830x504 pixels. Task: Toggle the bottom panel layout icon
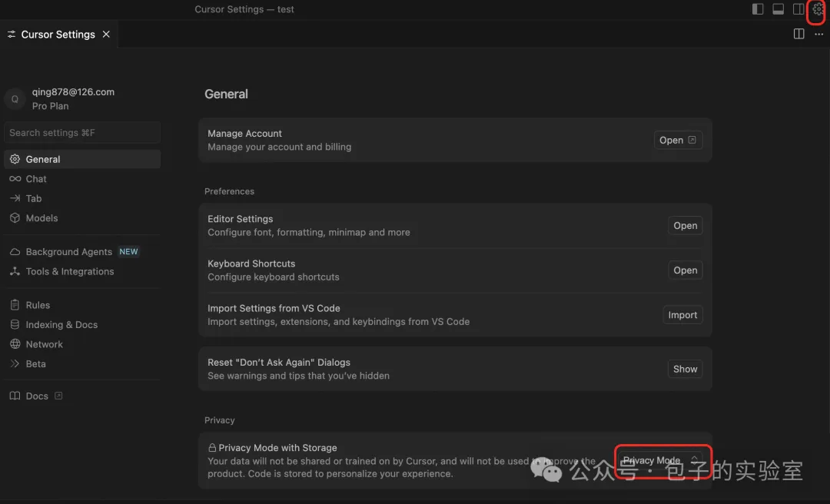click(x=778, y=9)
